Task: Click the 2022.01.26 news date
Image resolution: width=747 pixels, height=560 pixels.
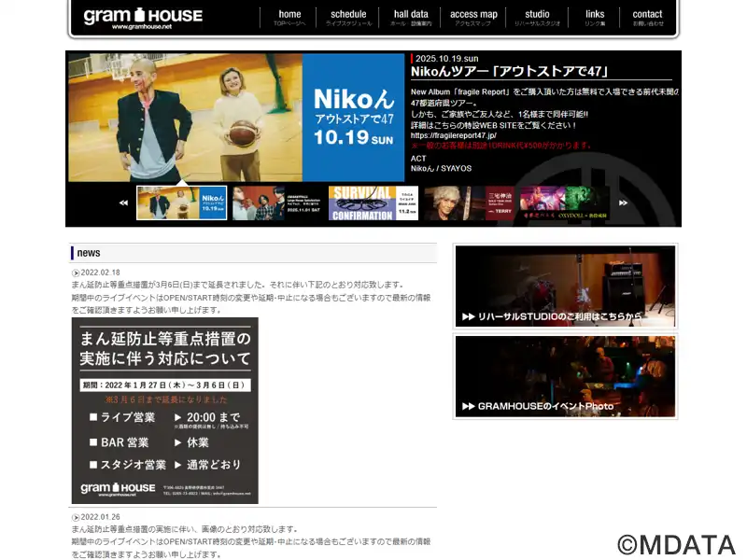Action: point(100,517)
